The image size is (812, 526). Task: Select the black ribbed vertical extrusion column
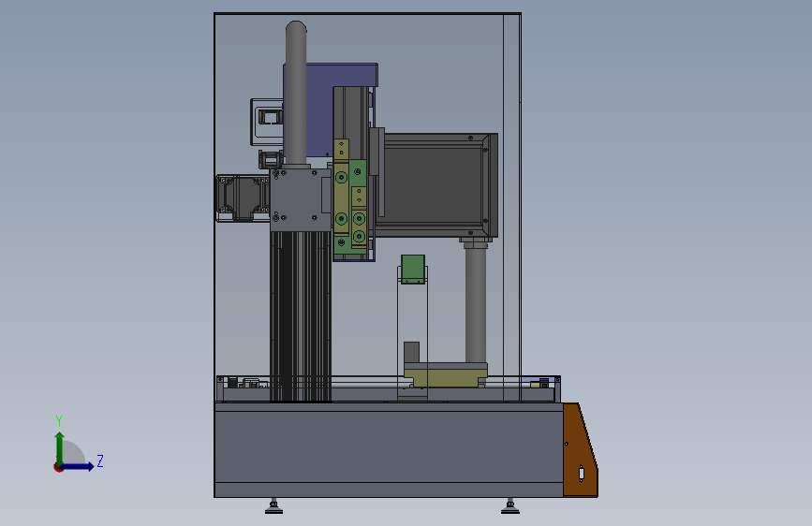(x=301, y=315)
